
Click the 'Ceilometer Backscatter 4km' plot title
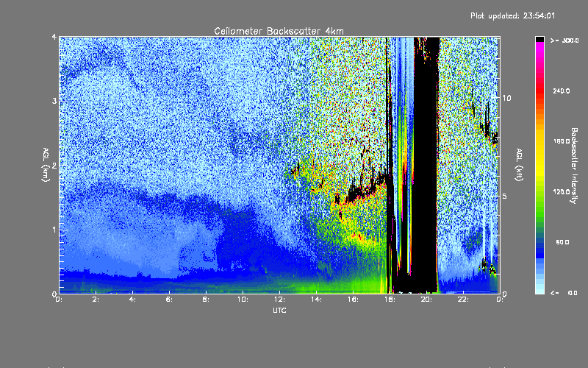click(x=279, y=31)
